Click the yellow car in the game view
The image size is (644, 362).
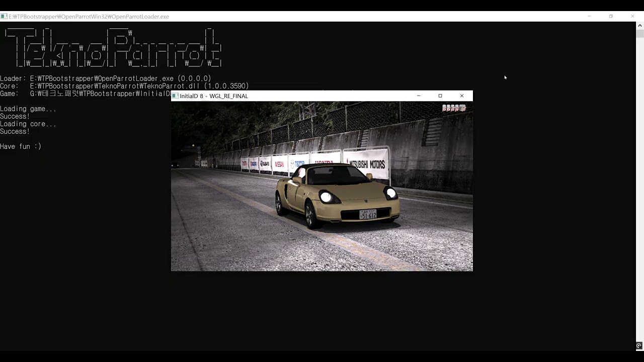click(338, 195)
